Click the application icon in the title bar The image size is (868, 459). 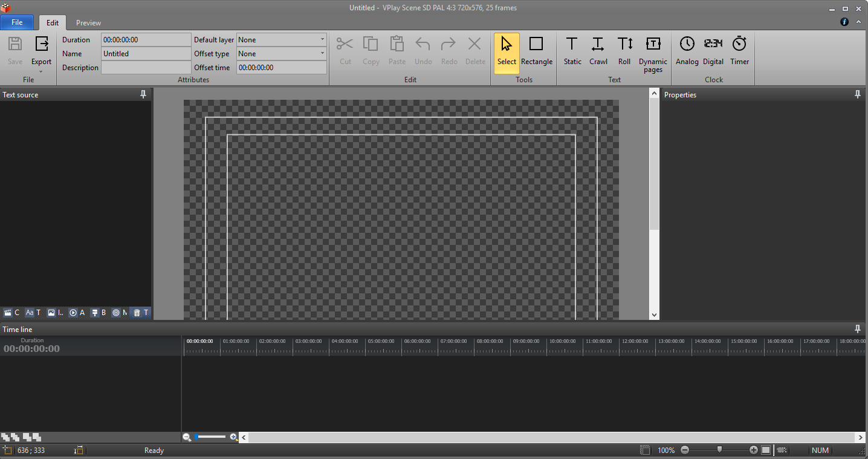[x=5, y=7]
